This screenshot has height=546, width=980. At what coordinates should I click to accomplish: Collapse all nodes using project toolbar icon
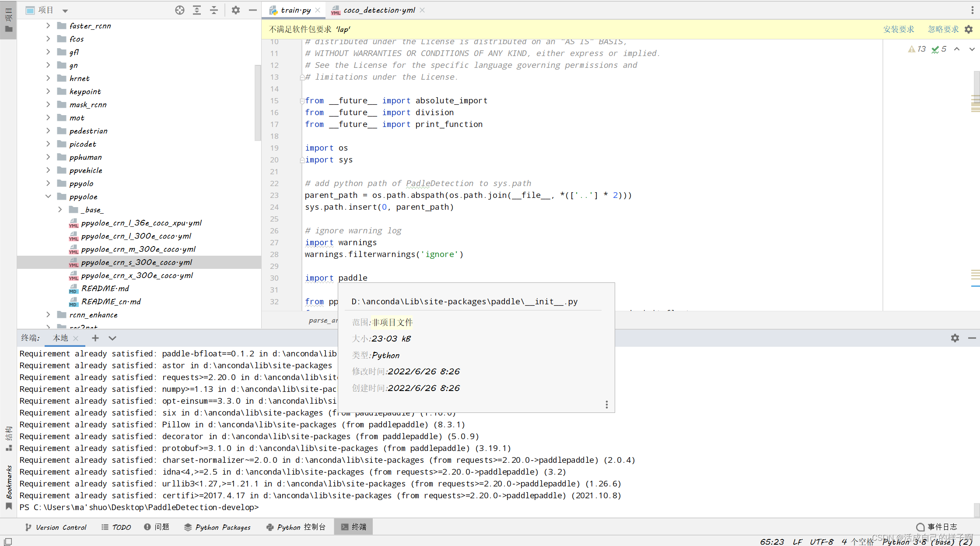213,10
